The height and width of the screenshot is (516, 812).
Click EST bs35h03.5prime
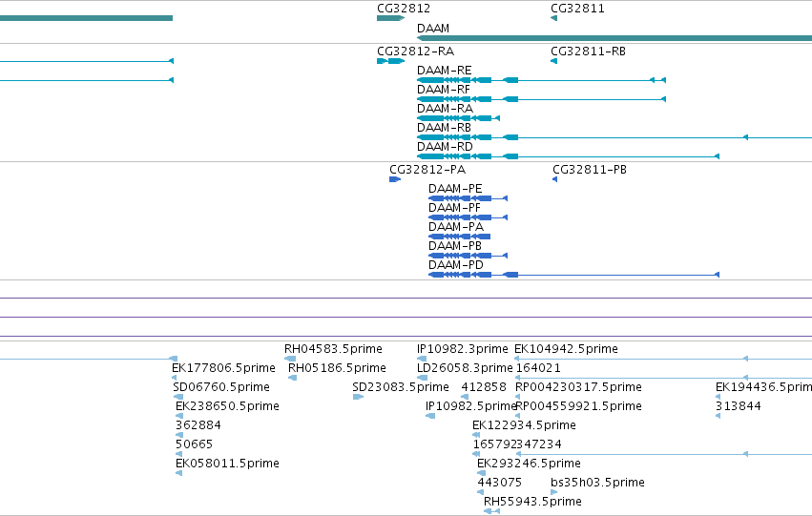(597, 483)
